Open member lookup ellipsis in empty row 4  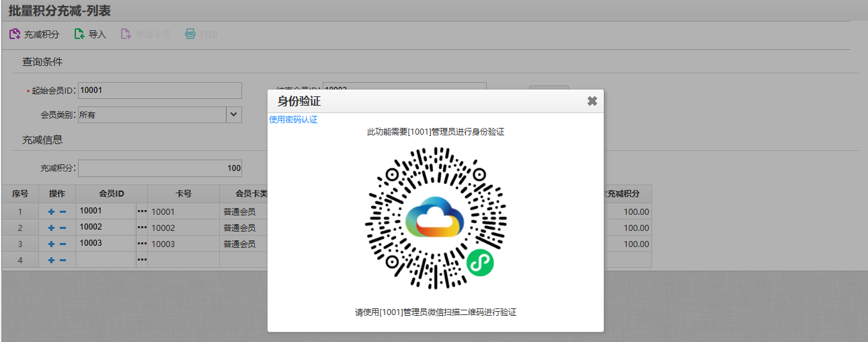point(142,260)
